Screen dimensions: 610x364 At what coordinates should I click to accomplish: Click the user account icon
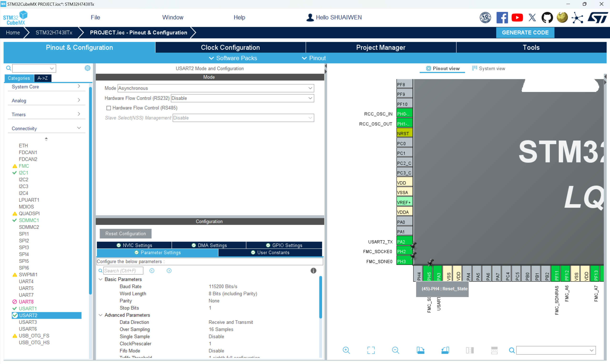click(x=310, y=17)
